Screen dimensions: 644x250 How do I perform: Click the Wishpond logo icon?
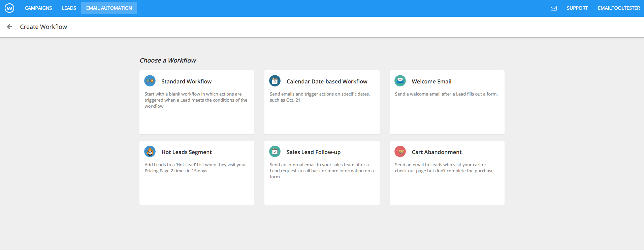coord(9,8)
